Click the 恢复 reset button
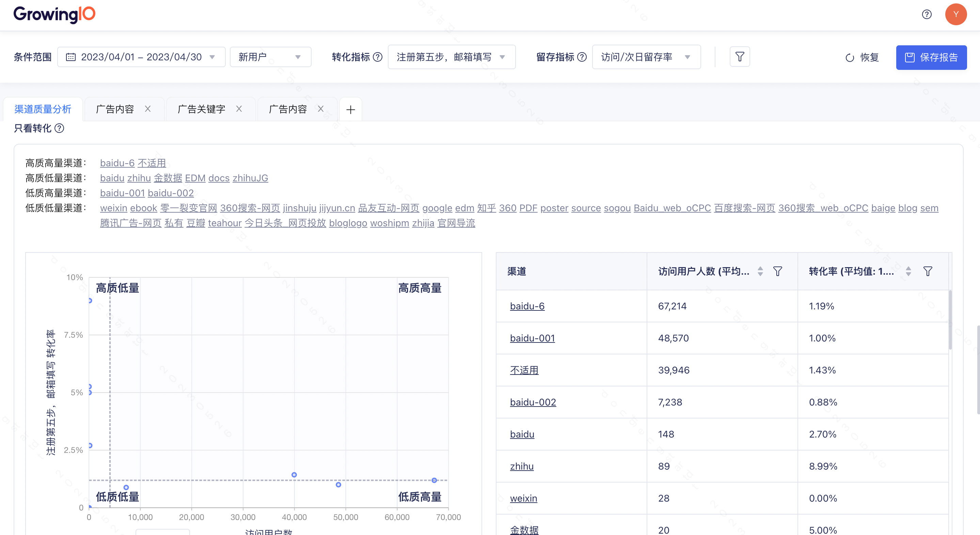Image resolution: width=980 pixels, height=535 pixels. pyautogui.click(x=862, y=58)
